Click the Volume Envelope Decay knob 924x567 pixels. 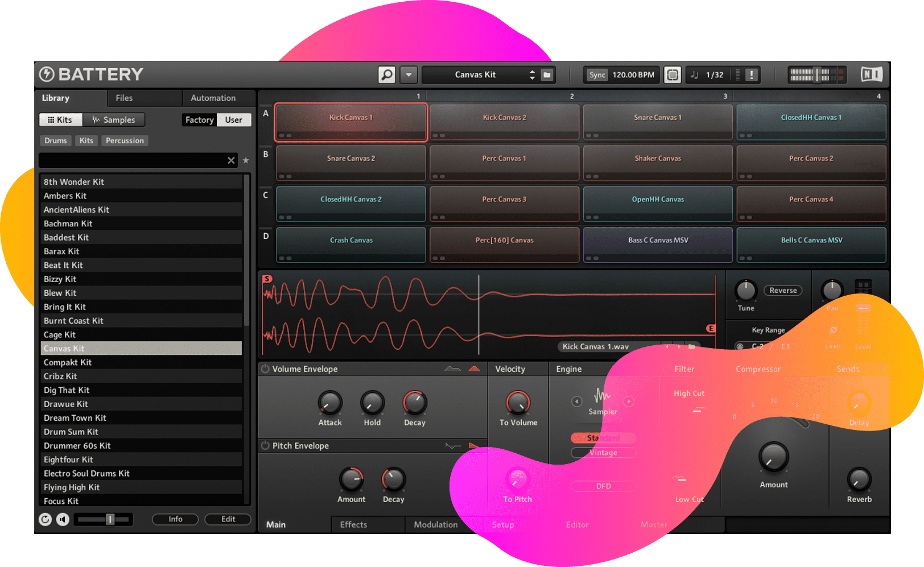[x=415, y=403]
